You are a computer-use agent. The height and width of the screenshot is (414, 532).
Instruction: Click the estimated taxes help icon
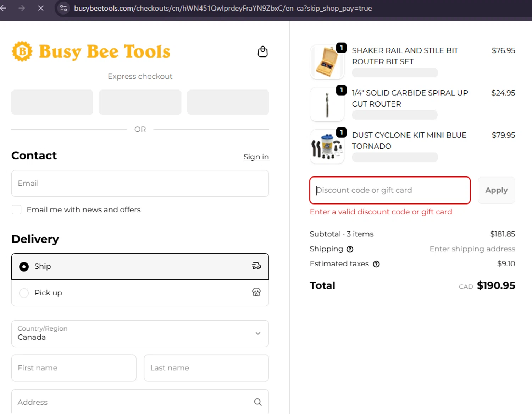376,264
